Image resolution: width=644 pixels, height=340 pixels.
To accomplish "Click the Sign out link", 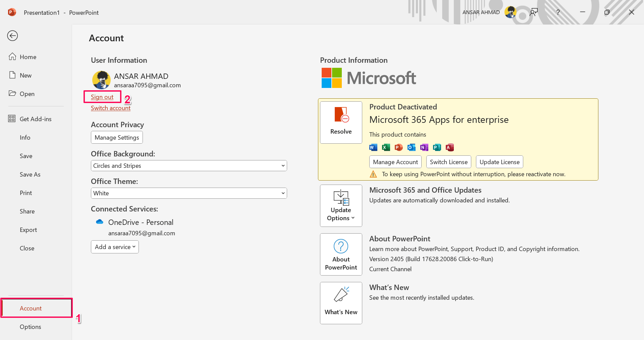I will [x=102, y=97].
